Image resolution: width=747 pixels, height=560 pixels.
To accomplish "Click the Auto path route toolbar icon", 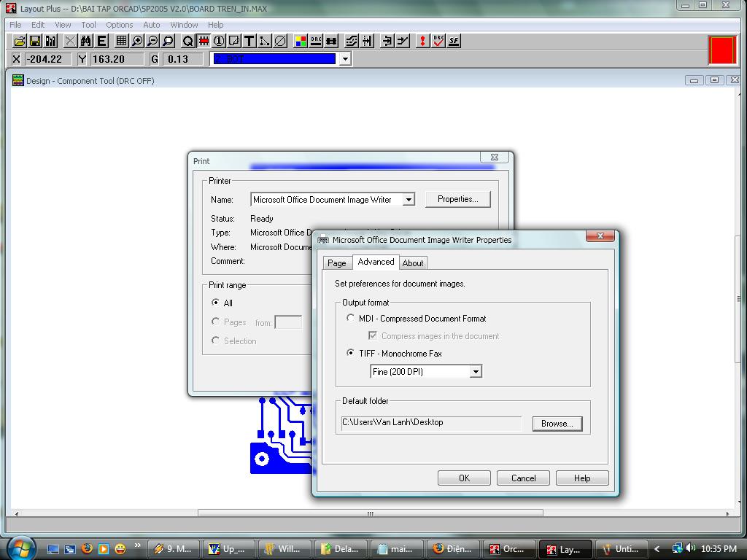I will (351, 41).
